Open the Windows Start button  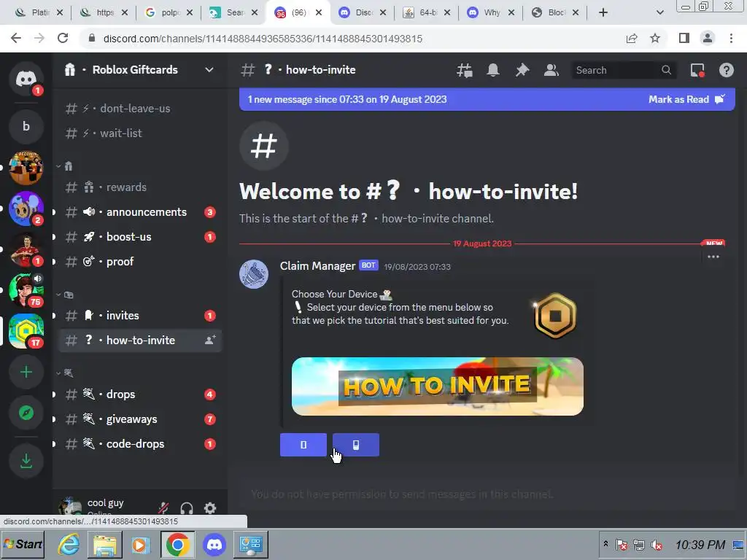pos(23,544)
